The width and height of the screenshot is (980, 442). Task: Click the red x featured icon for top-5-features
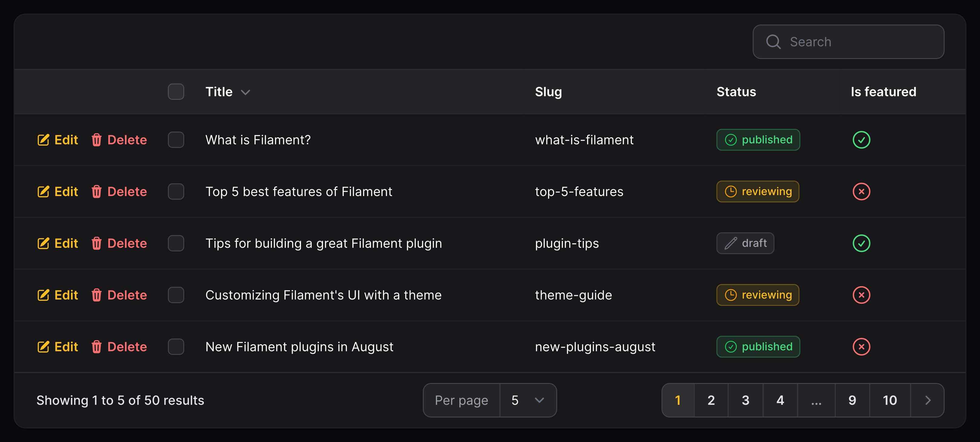pos(861,191)
